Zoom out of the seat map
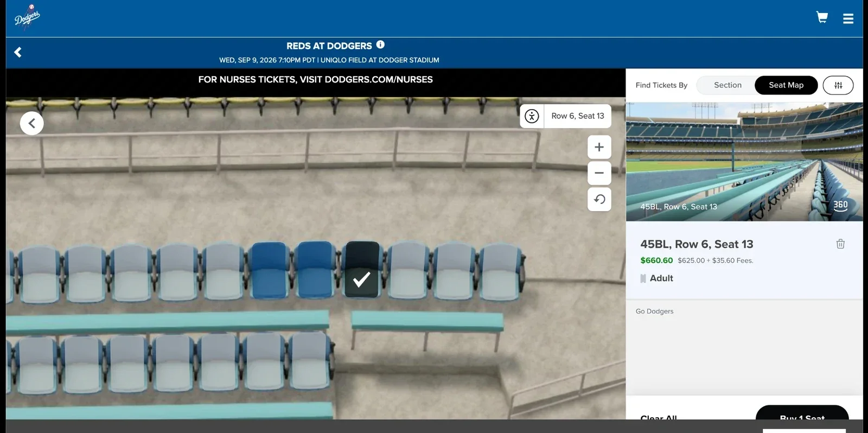The width and height of the screenshot is (868, 433). click(599, 173)
